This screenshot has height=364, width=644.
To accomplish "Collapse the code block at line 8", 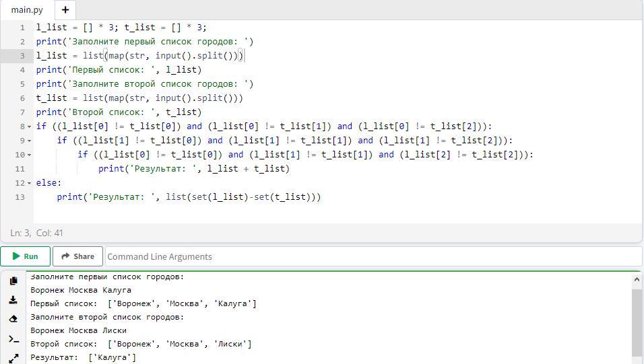I will click(30, 126).
